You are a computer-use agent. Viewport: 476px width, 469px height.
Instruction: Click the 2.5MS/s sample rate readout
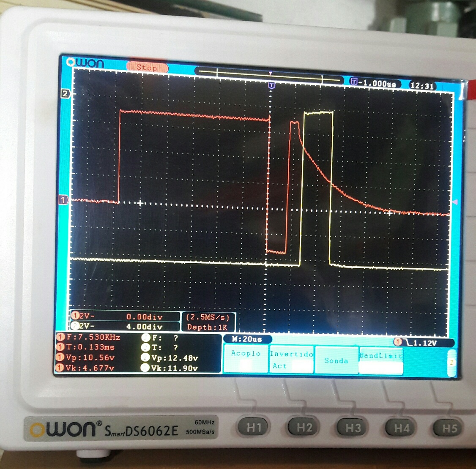tap(208, 317)
